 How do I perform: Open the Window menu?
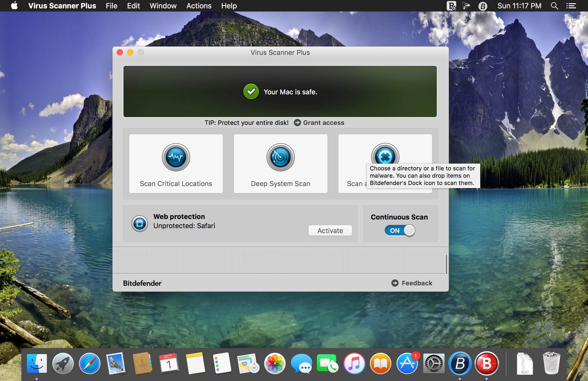[163, 6]
